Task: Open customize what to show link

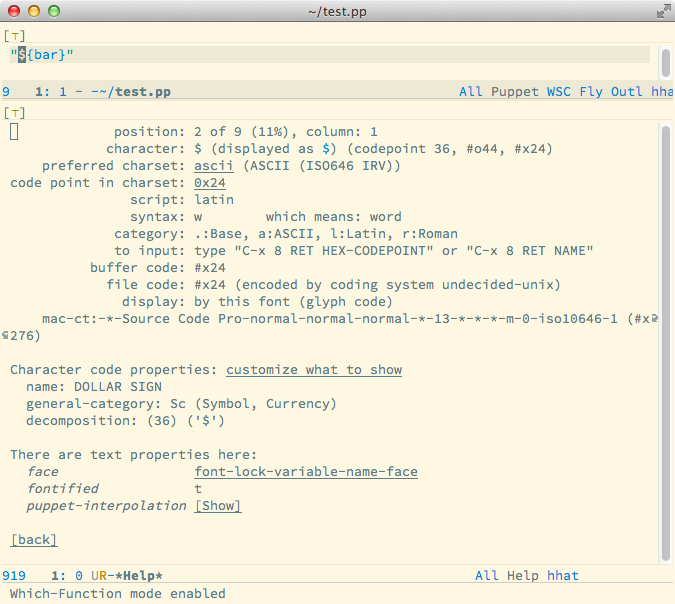Action: 314,370
